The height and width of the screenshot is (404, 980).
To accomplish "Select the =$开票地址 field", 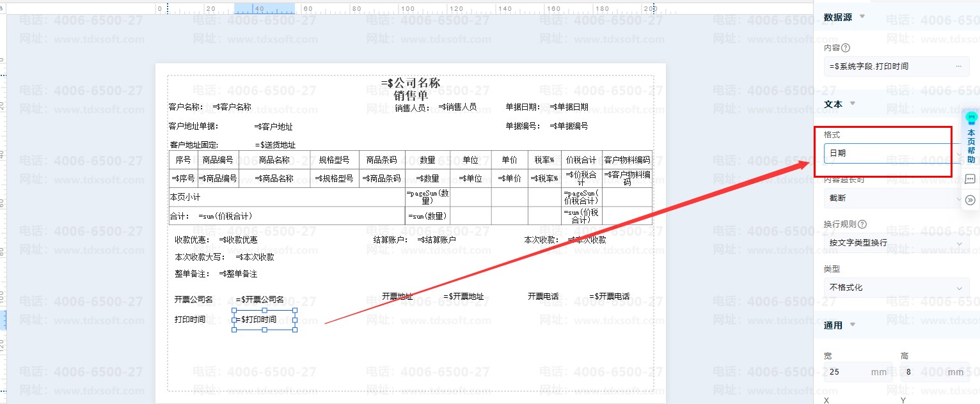I will 463,297.
